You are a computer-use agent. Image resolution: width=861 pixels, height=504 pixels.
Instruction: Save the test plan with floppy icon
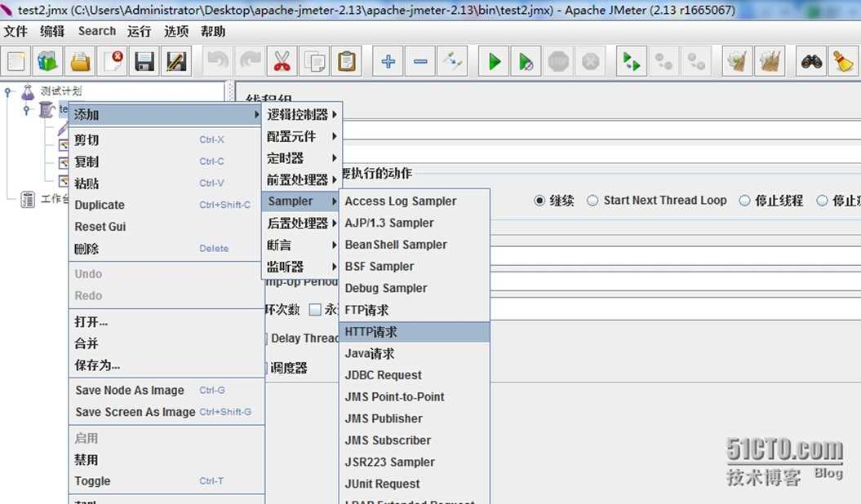click(144, 61)
